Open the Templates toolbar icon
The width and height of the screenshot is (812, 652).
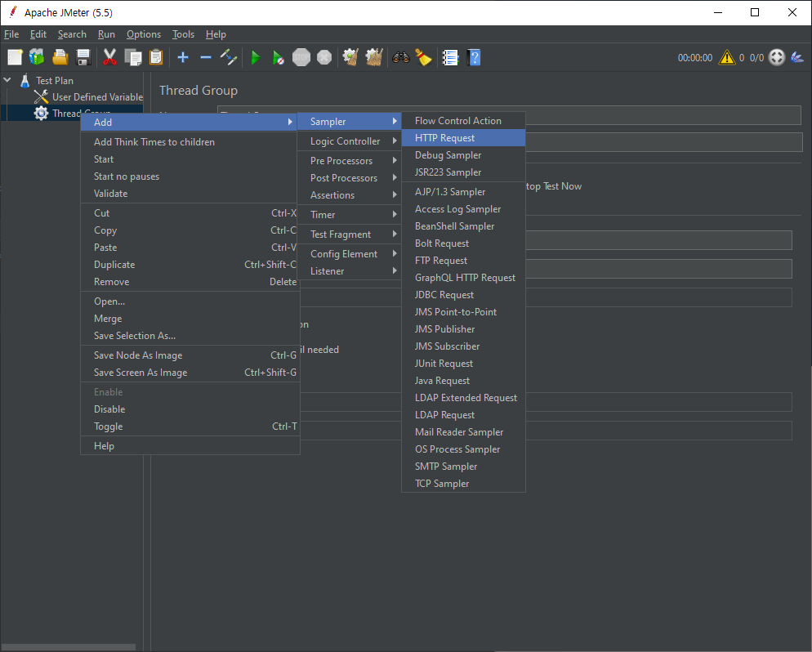click(37, 57)
